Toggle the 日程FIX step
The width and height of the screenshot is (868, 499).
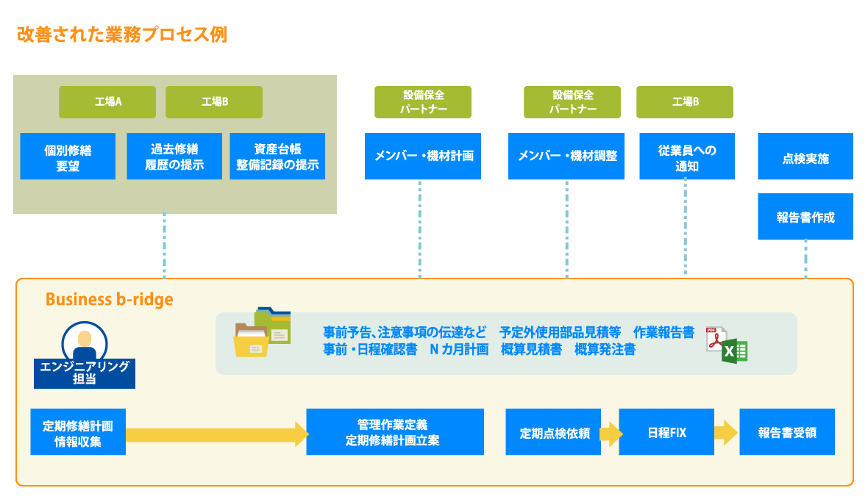[666, 432]
